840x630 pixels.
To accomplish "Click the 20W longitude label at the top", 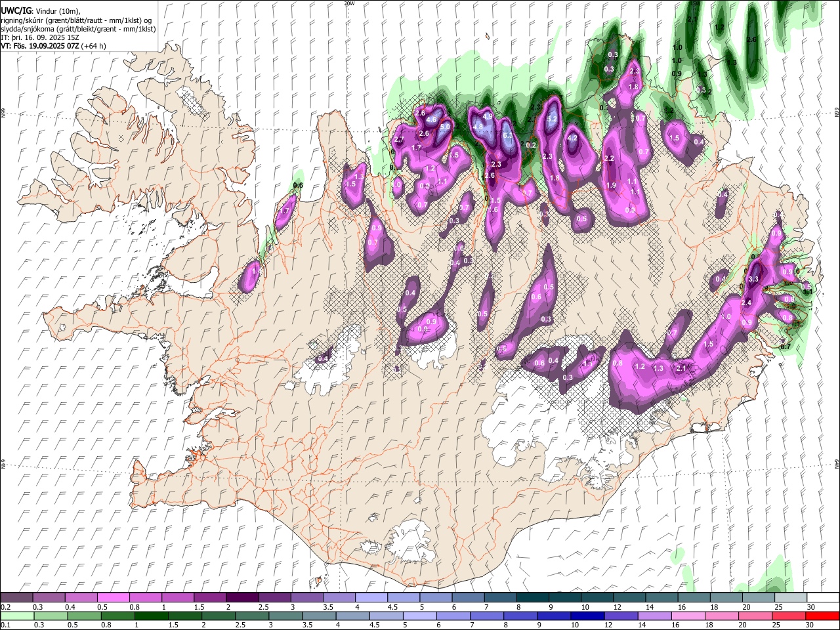I will coord(348,3).
